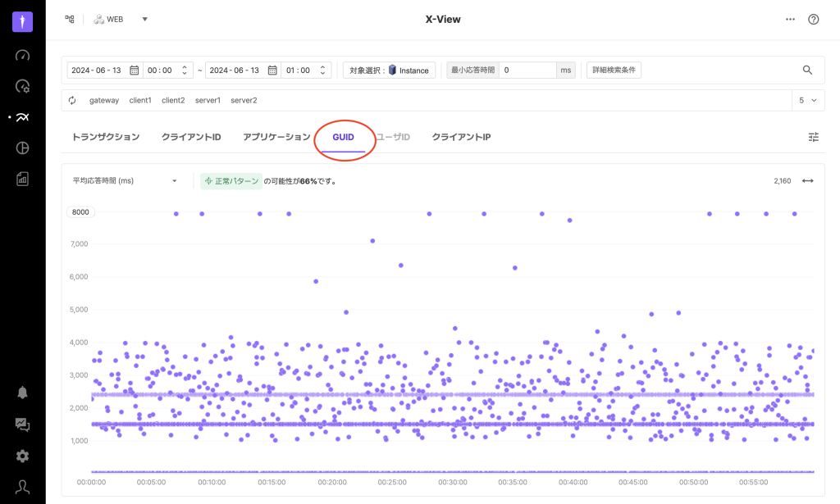
Task: Click the pie chart statistics sidebar icon
Action: 22,148
